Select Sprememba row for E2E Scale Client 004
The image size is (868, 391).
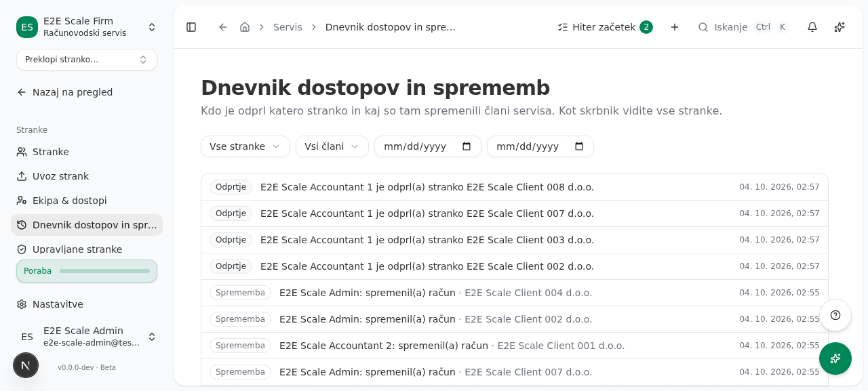point(515,293)
